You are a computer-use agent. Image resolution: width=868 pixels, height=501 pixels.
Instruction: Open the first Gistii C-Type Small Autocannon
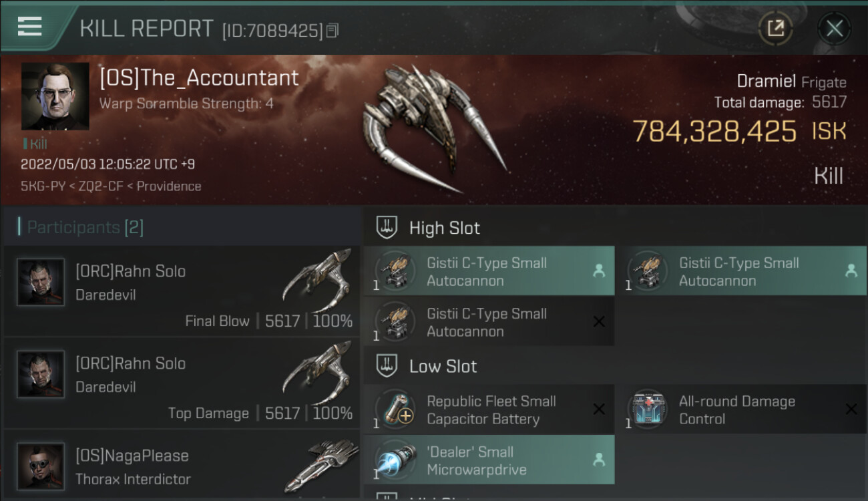click(x=489, y=271)
